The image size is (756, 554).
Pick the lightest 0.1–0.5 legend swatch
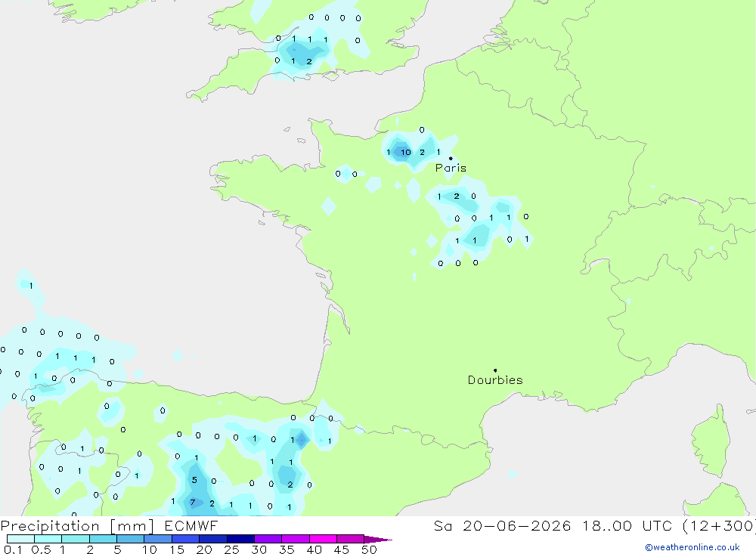[x=20, y=539]
